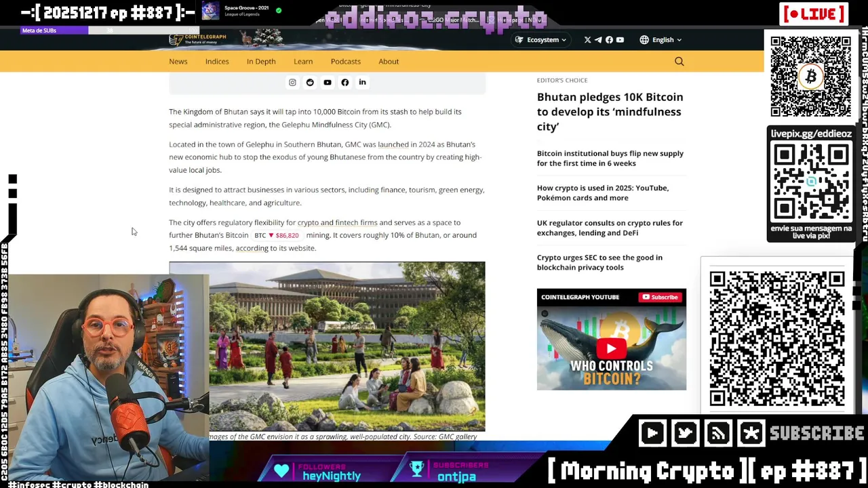Viewport: 868px width, 488px height.
Task: Open the search magnifier icon
Action: (x=679, y=62)
